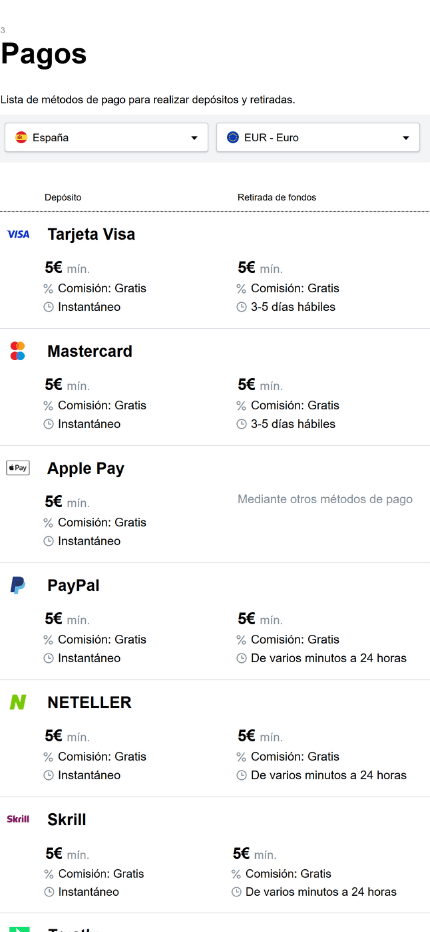Screen dimensions: 430x932
Task: Open the NETELLER payment method title
Action: (x=89, y=703)
